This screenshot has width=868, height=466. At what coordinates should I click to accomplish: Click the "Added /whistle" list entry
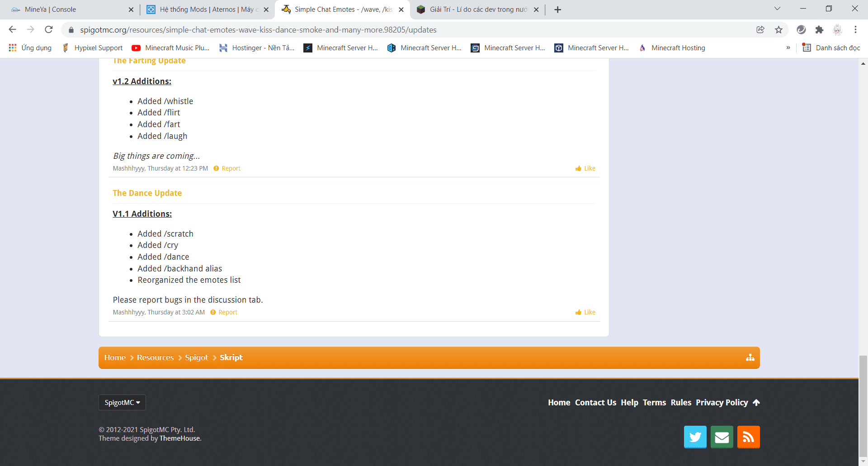[x=165, y=101]
